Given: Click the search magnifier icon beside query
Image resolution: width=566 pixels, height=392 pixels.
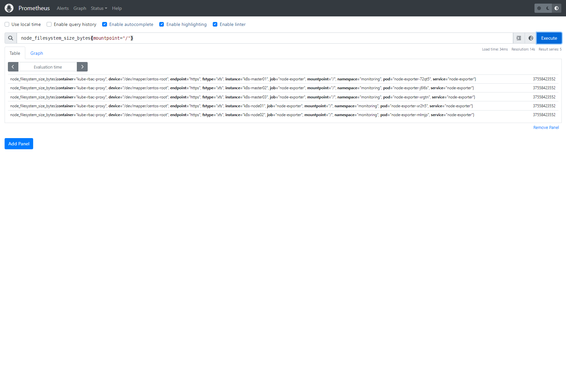Looking at the screenshot, I should 11,38.
